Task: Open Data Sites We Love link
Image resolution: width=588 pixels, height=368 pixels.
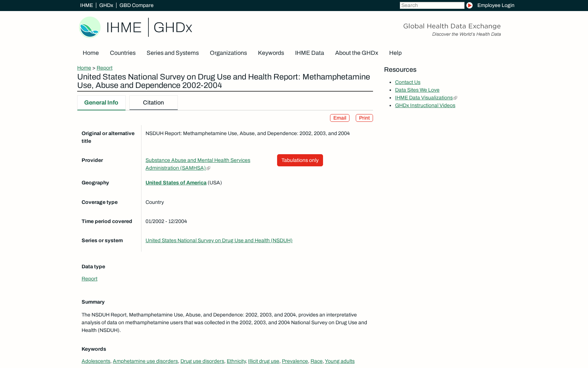Action: pyautogui.click(x=417, y=90)
